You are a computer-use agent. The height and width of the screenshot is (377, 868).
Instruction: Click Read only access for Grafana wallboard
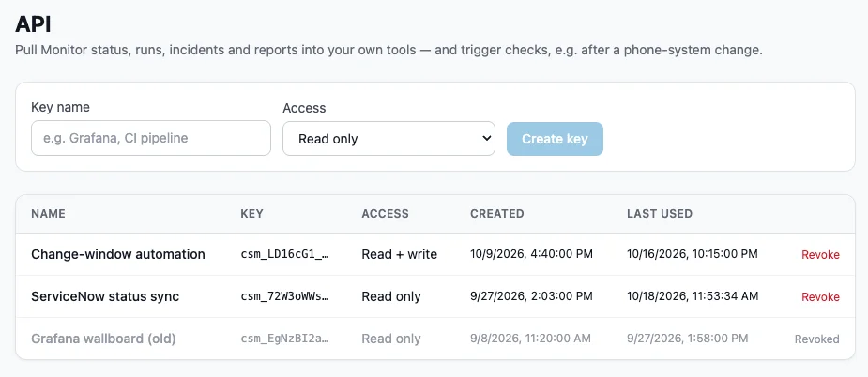(x=391, y=339)
